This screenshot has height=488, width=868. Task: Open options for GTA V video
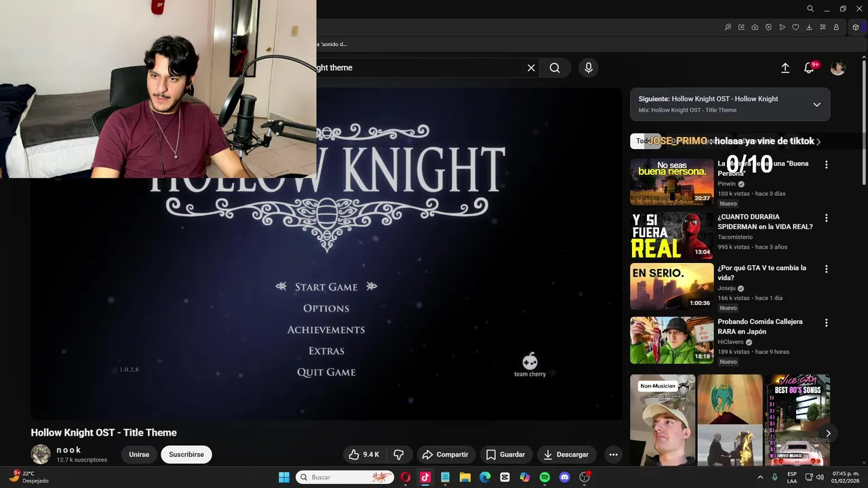click(826, 269)
